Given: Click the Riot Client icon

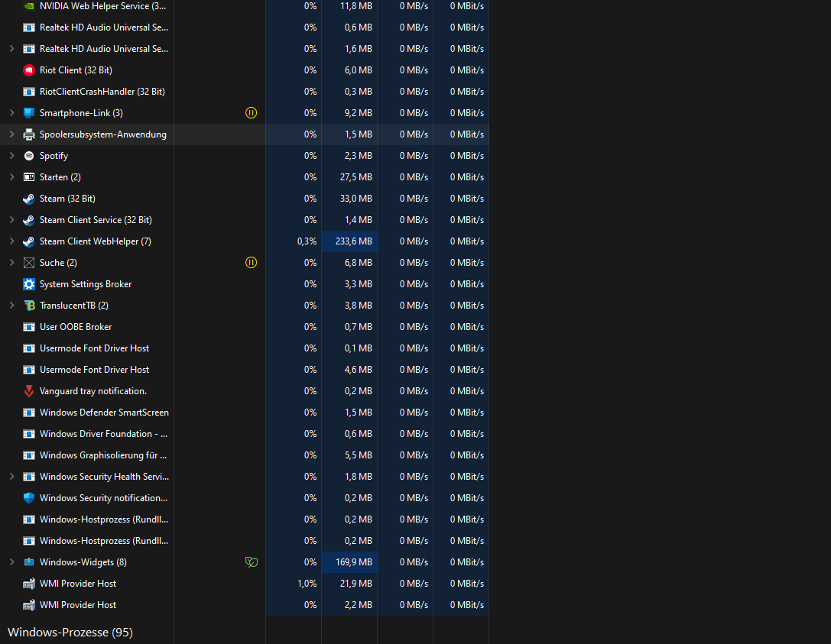Looking at the screenshot, I should [28, 70].
